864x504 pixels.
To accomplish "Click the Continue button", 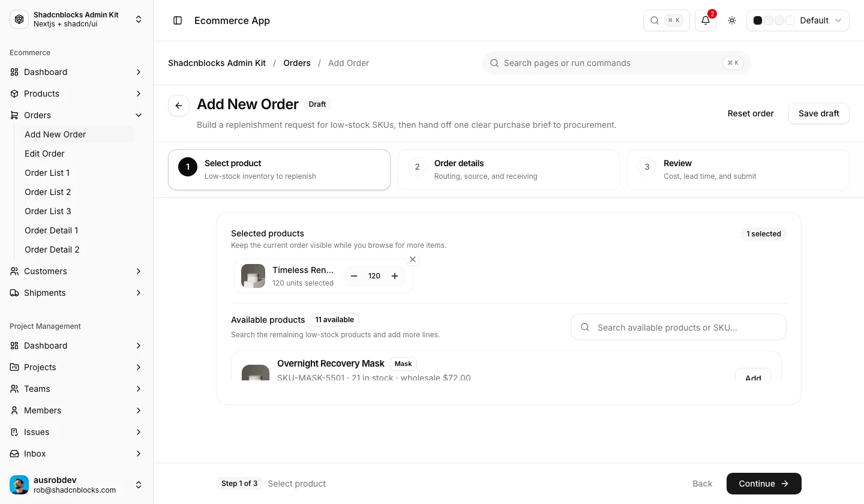I will (x=764, y=484).
